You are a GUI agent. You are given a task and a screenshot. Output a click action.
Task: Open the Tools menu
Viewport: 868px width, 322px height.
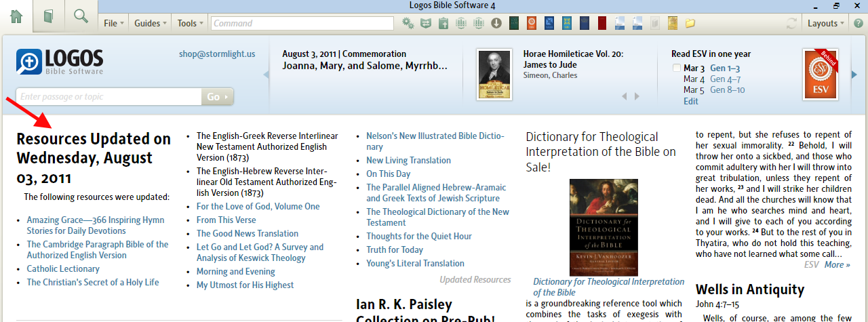[190, 23]
